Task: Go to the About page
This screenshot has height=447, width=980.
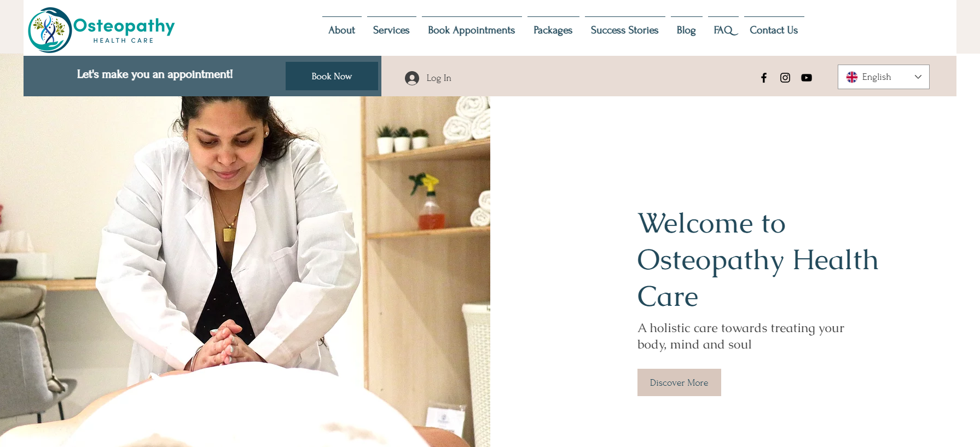Action: 341,30
